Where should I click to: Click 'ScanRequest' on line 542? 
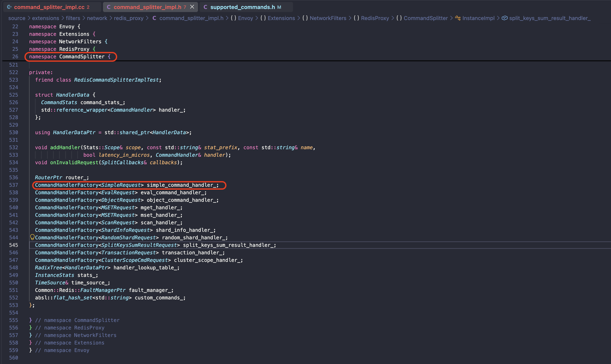tap(118, 223)
